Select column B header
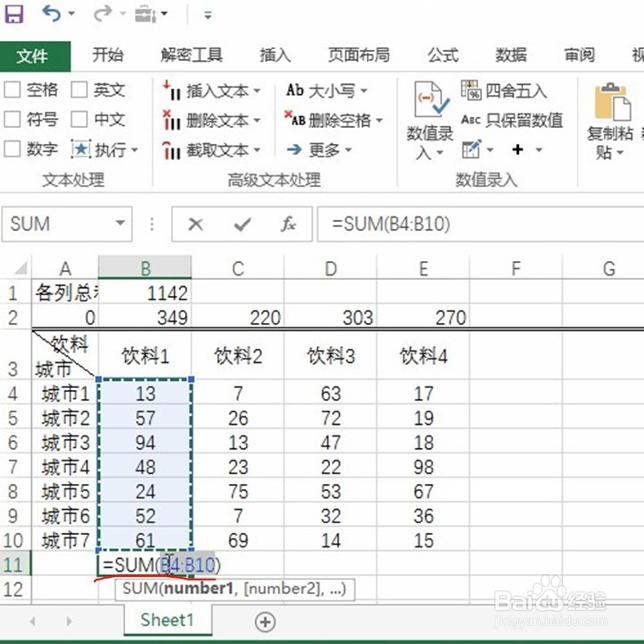This screenshot has height=644, width=644. tap(145, 267)
